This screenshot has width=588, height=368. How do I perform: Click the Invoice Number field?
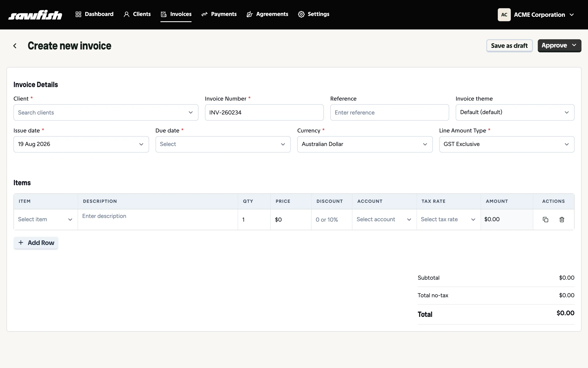point(264,112)
